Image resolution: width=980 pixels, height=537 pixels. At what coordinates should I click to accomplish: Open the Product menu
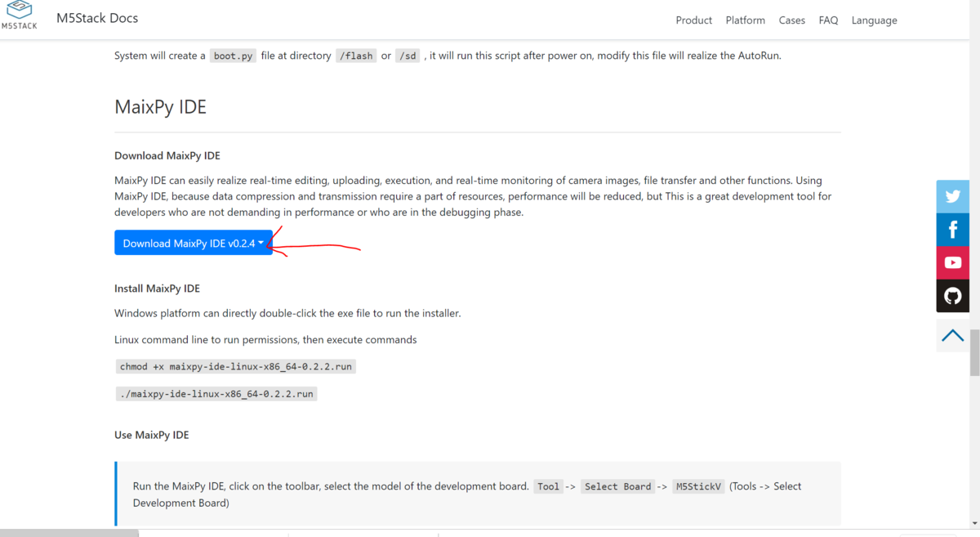click(694, 20)
